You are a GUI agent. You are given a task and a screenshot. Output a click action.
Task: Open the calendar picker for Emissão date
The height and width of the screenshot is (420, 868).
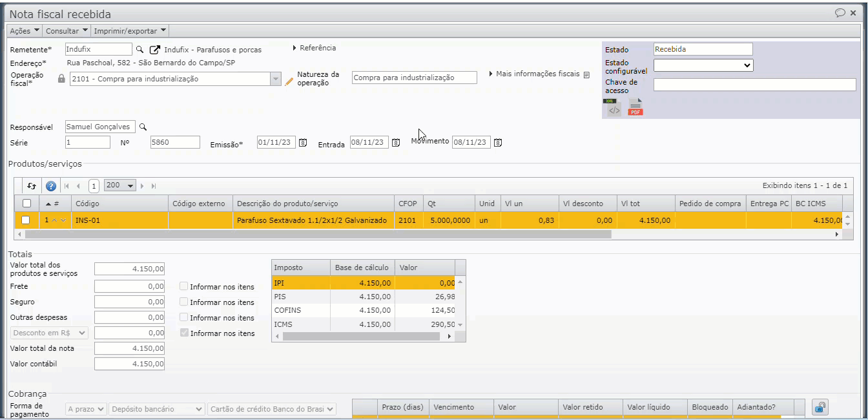tap(302, 143)
